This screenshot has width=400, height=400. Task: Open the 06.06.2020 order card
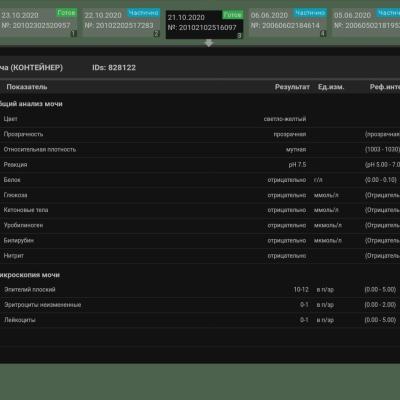click(x=288, y=23)
